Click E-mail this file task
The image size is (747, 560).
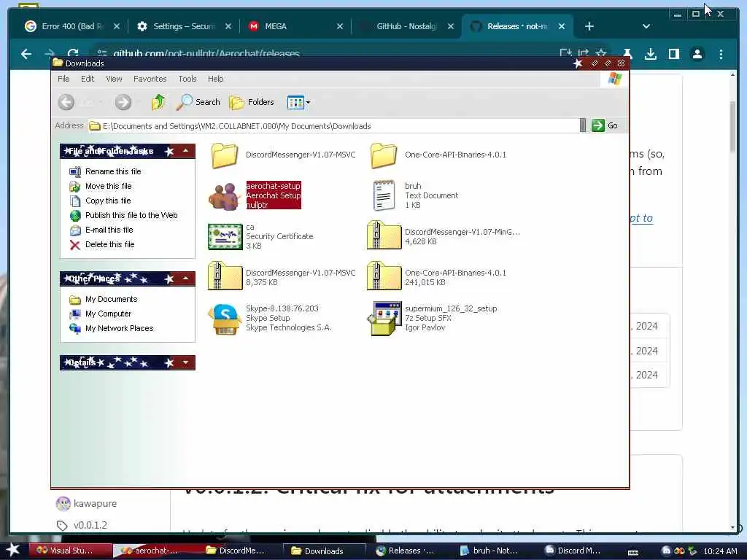click(101, 230)
